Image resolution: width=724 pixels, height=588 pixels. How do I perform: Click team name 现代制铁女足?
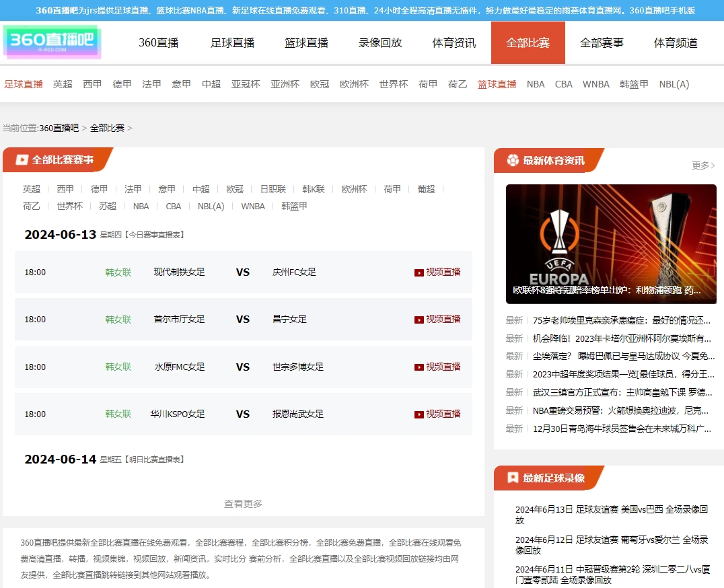(x=179, y=272)
